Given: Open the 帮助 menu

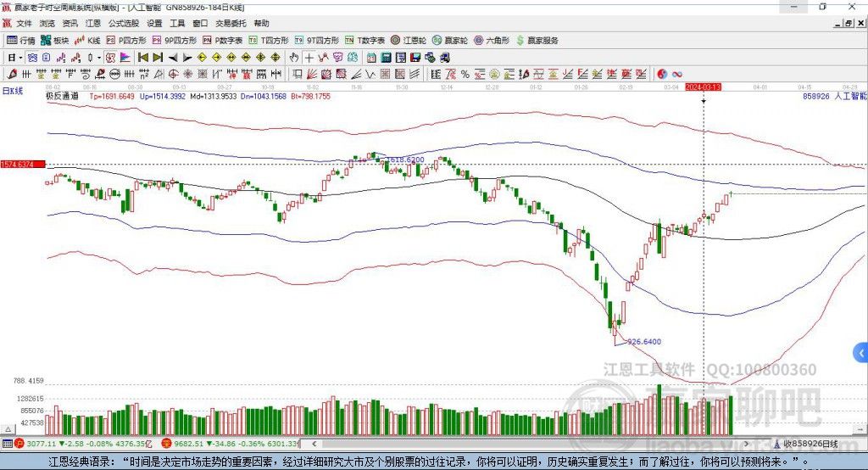Looking at the screenshot, I should point(261,23).
